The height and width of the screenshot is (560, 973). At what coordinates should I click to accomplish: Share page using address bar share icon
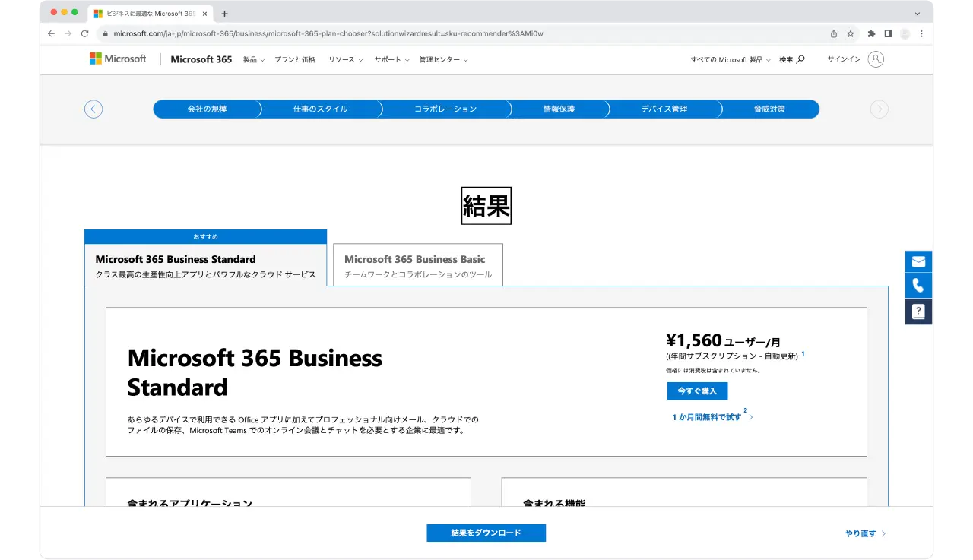pyautogui.click(x=834, y=33)
